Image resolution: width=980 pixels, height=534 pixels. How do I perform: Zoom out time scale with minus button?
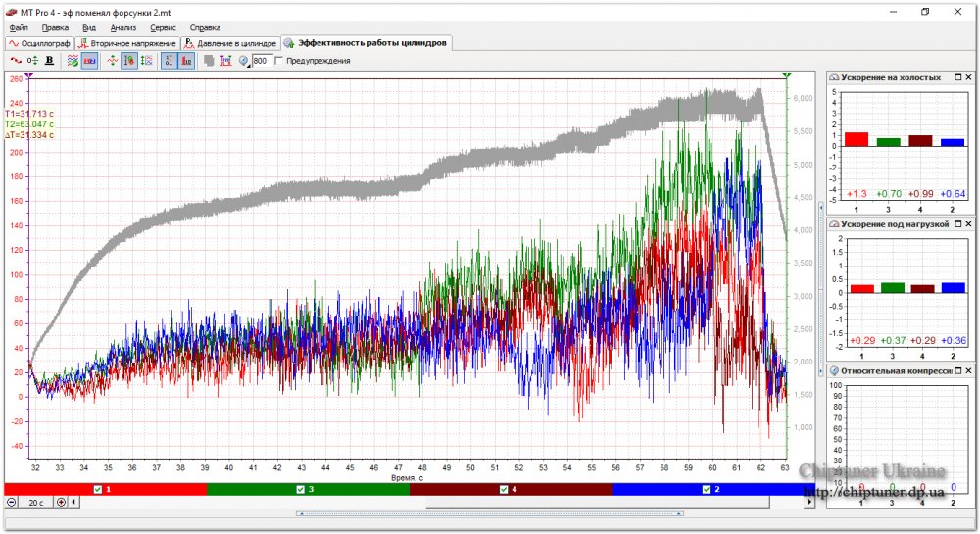[x=11, y=502]
